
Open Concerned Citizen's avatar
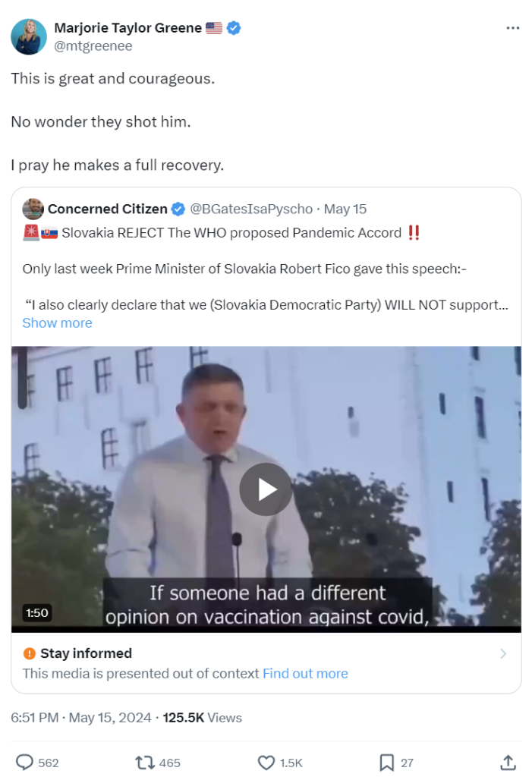tap(33, 209)
